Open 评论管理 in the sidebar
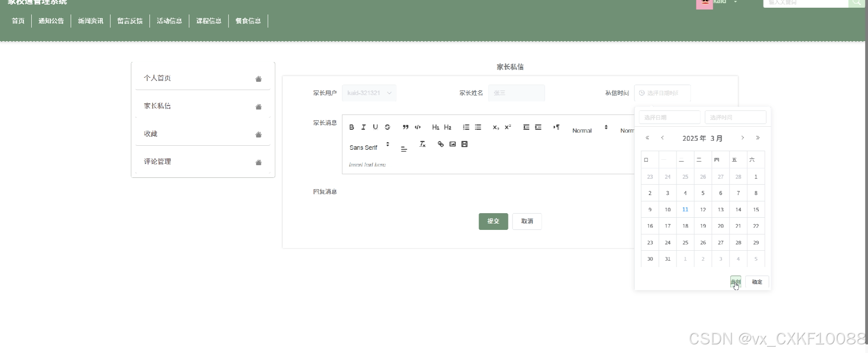Image resolution: width=868 pixels, height=353 pixels. click(202, 162)
